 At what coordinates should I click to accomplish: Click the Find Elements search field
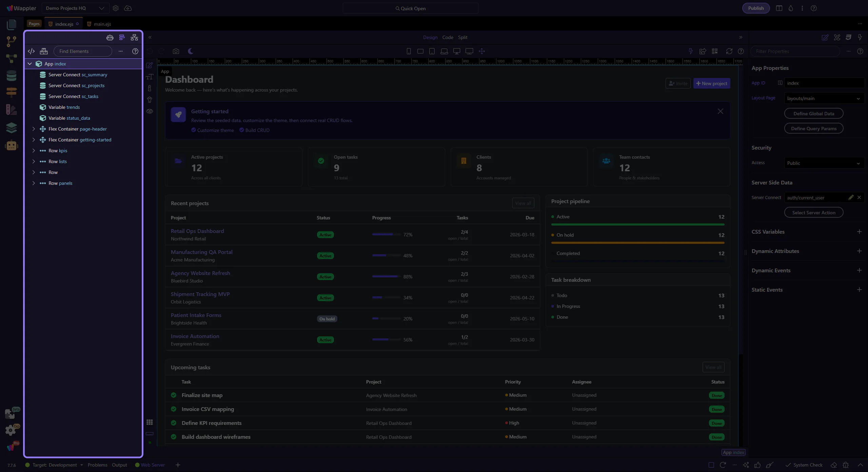tap(83, 51)
